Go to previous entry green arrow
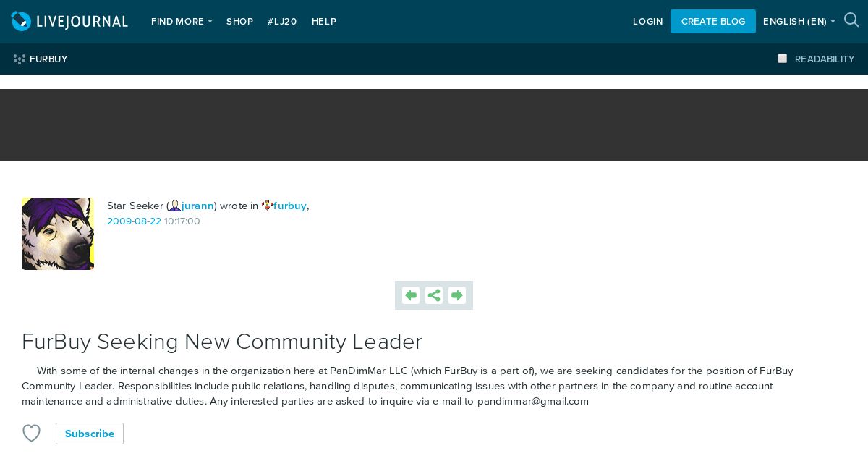 tap(411, 295)
